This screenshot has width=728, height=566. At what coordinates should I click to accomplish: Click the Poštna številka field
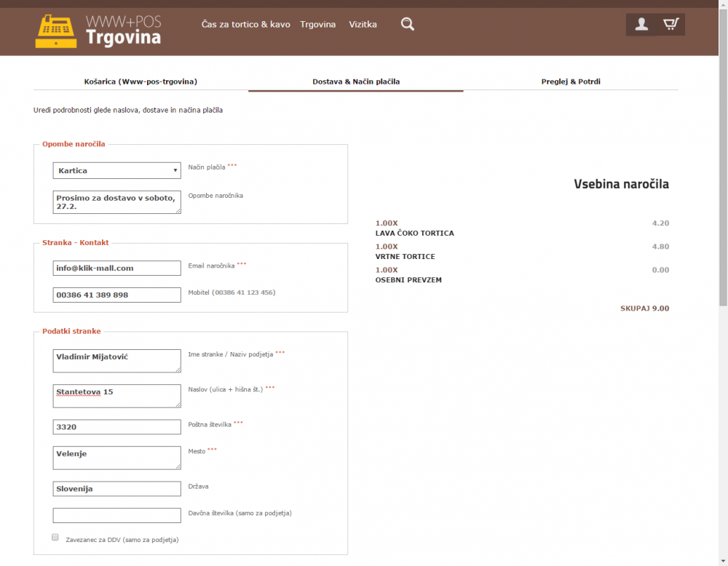pyautogui.click(x=116, y=427)
